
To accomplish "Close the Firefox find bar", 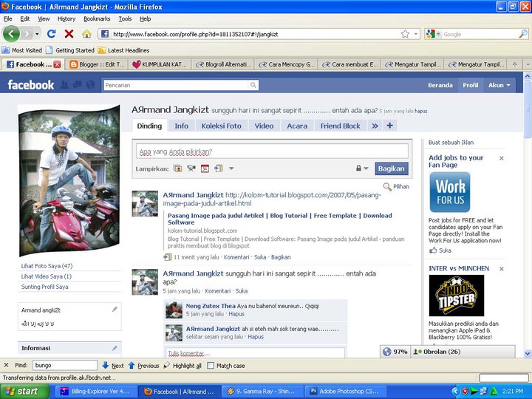I will click(x=6, y=366).
